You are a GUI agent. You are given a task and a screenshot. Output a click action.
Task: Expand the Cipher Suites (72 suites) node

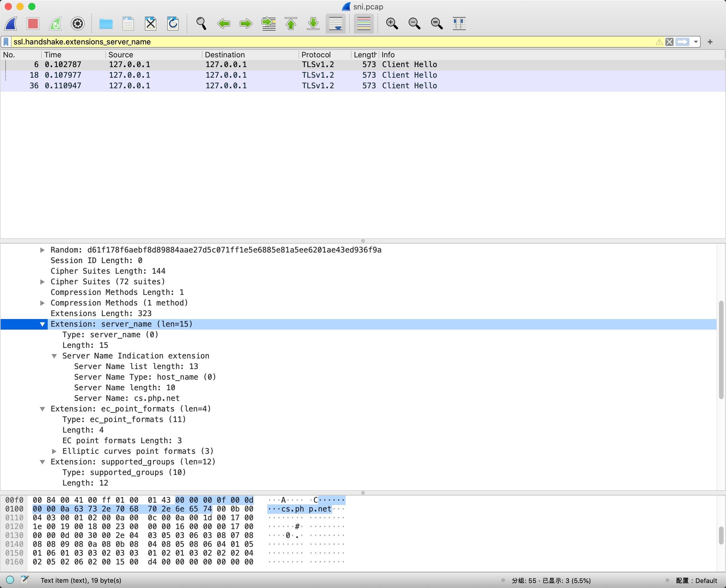click(x=42, y=282)
